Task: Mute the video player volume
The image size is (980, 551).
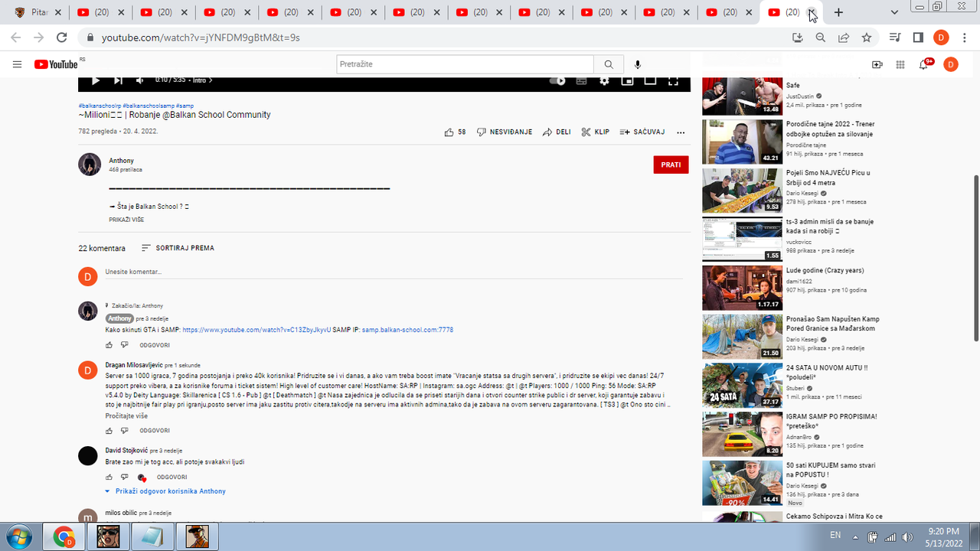Action: 140,80
